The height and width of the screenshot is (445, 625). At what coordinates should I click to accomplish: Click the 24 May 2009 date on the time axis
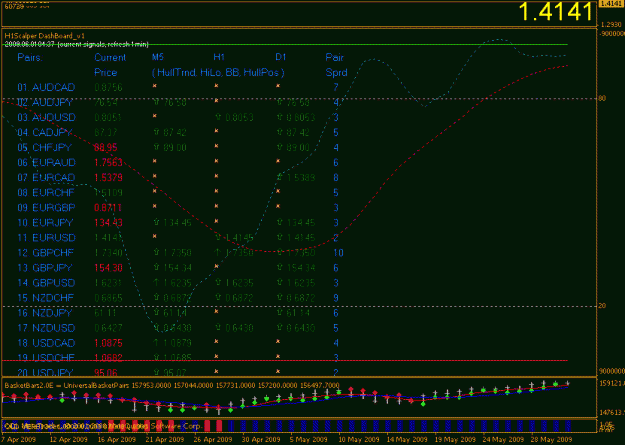[502, 439]
